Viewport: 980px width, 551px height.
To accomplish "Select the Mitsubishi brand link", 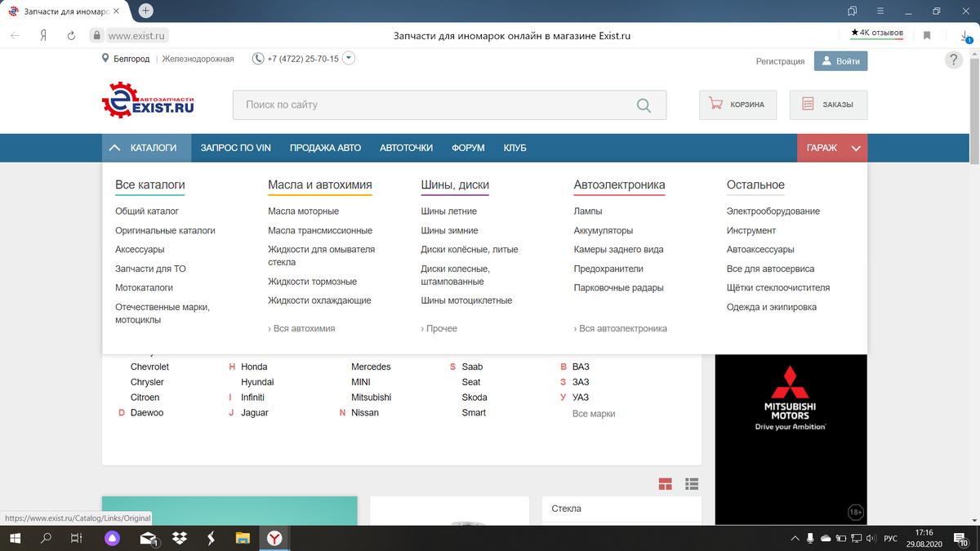I will [371, 398].
